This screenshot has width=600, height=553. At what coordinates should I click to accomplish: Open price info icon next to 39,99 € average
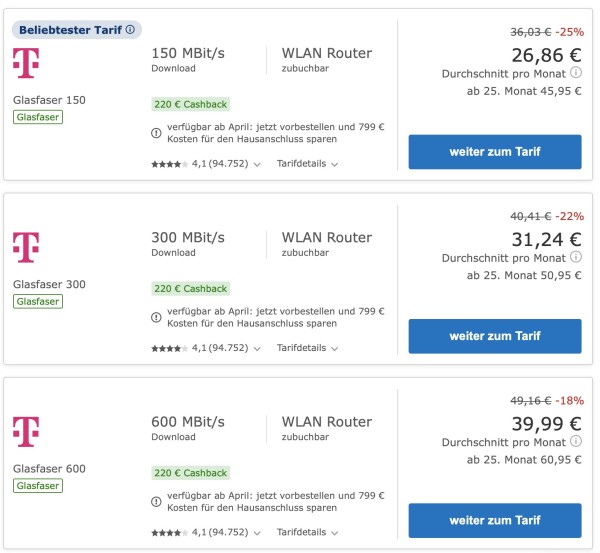(x=576, y=443)
